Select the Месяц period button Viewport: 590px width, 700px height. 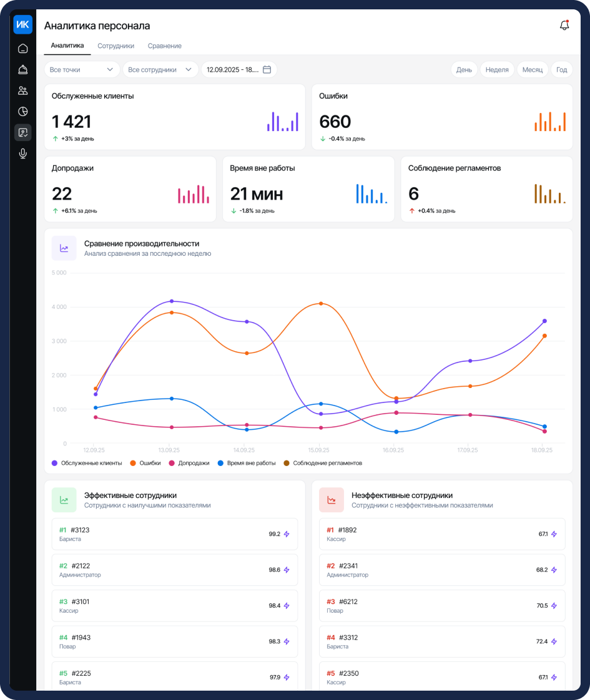click(533, 70)
